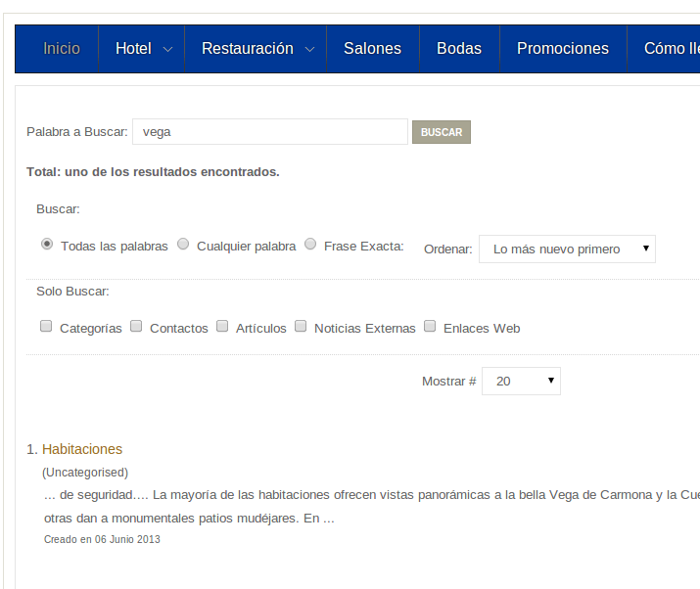Select the Frase Exacta radio option
The image size is (700, 589).
310,244
